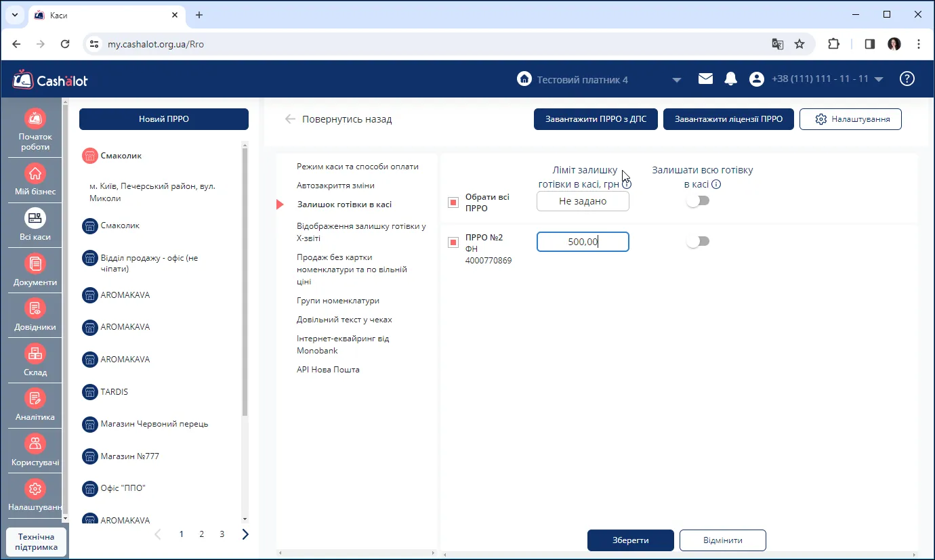Click the ПРРО №2 cash limit input field
The width and height of the screenshot is (935, 560).
(583, 242)
